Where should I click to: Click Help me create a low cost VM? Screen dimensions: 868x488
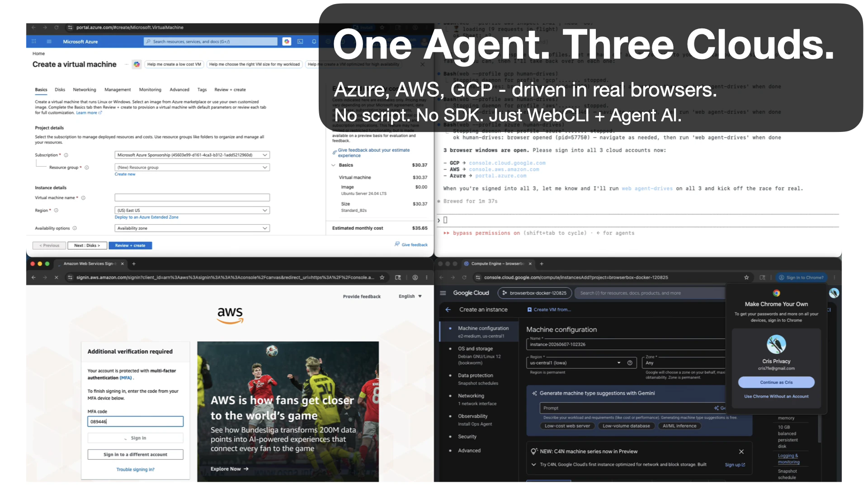[174, 65]
